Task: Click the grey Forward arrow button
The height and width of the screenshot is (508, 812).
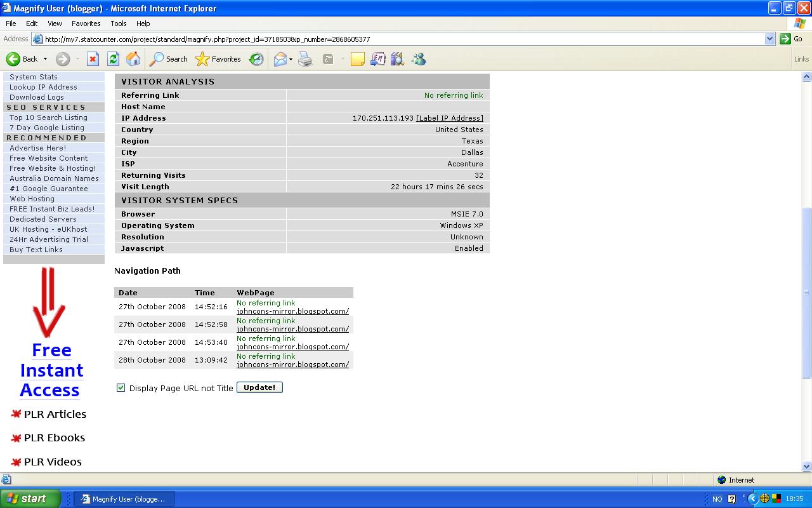Action: 62,59
